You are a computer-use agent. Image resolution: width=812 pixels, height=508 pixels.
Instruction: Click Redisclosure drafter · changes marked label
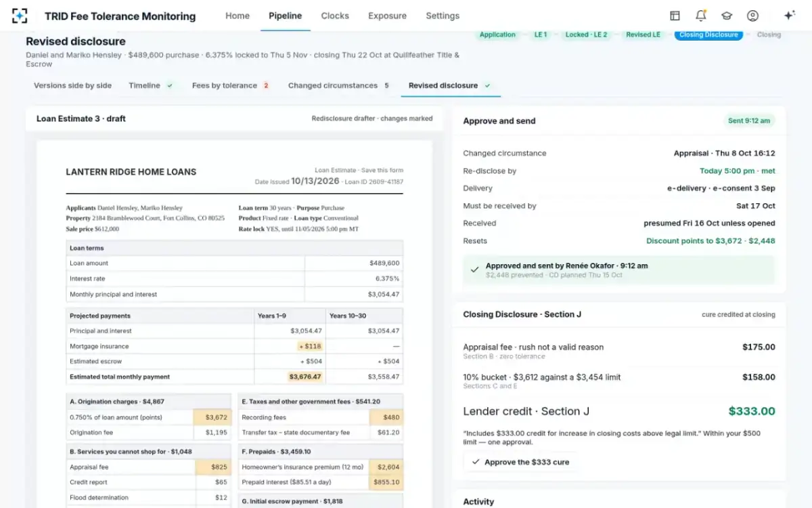(372, 119)
